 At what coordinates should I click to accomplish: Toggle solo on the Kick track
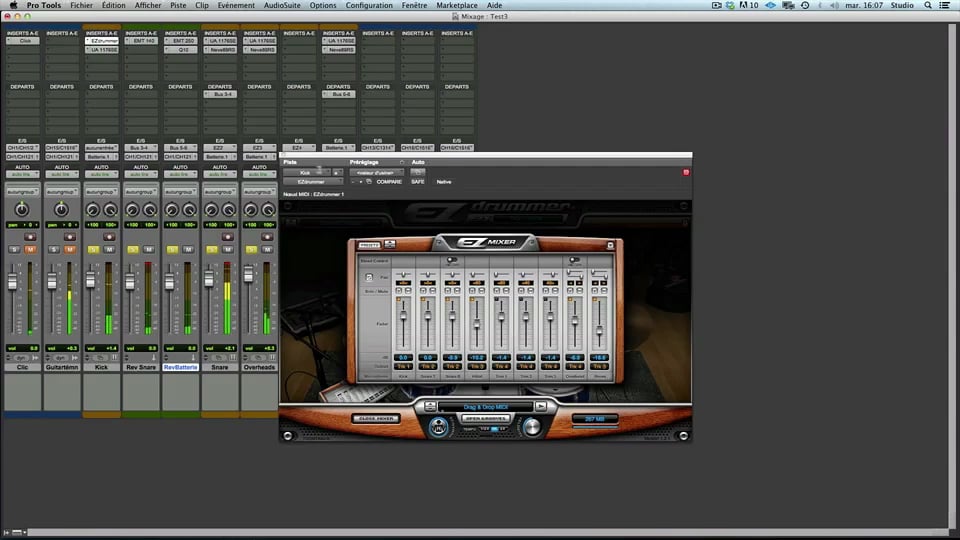[93, 250]
